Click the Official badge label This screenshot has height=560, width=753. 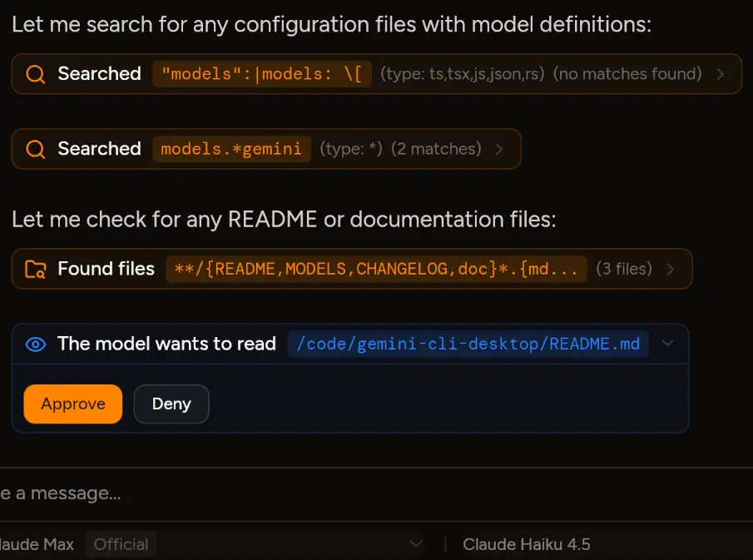click(x=121, y=544)
